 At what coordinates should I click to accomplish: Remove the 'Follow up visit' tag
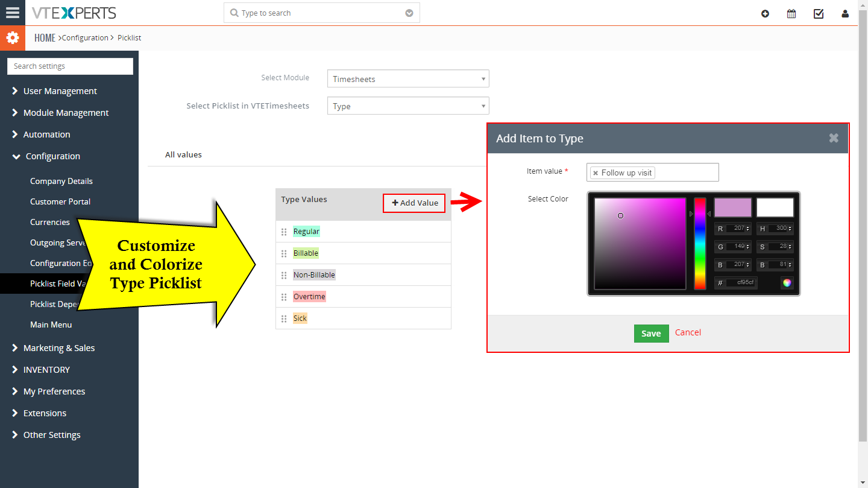[x=596, y=173]
